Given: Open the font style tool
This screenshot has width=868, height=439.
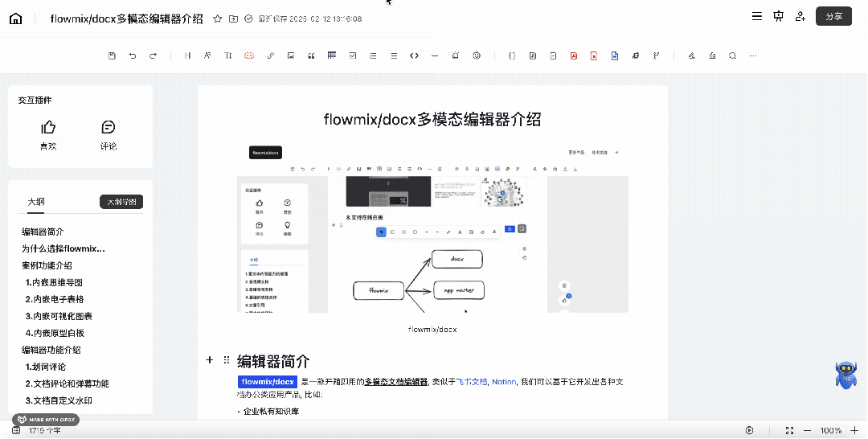Looking at the screenshot, I should [207, 56].
